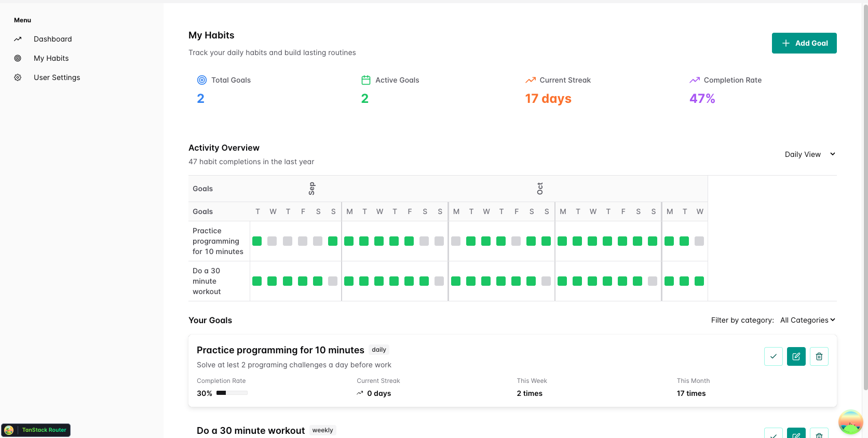This screenshot has width=868, height=438.
Task: Toggle last gray square in Practice programming row
Action: 699,241
